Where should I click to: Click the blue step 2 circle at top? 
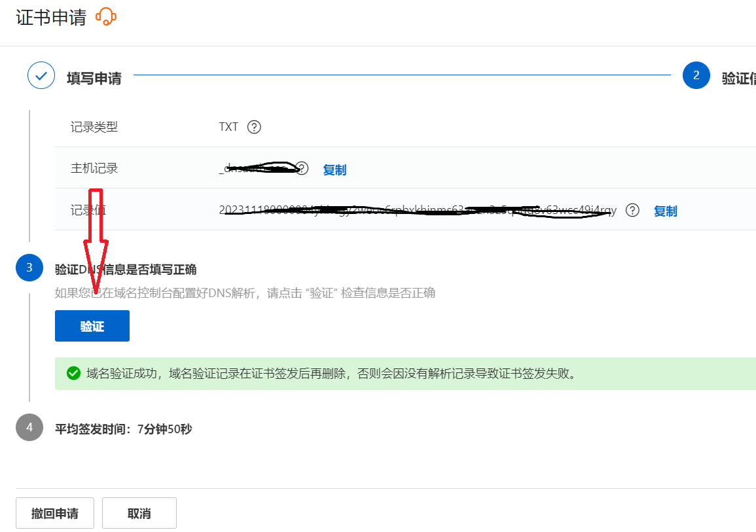[696, 76]
